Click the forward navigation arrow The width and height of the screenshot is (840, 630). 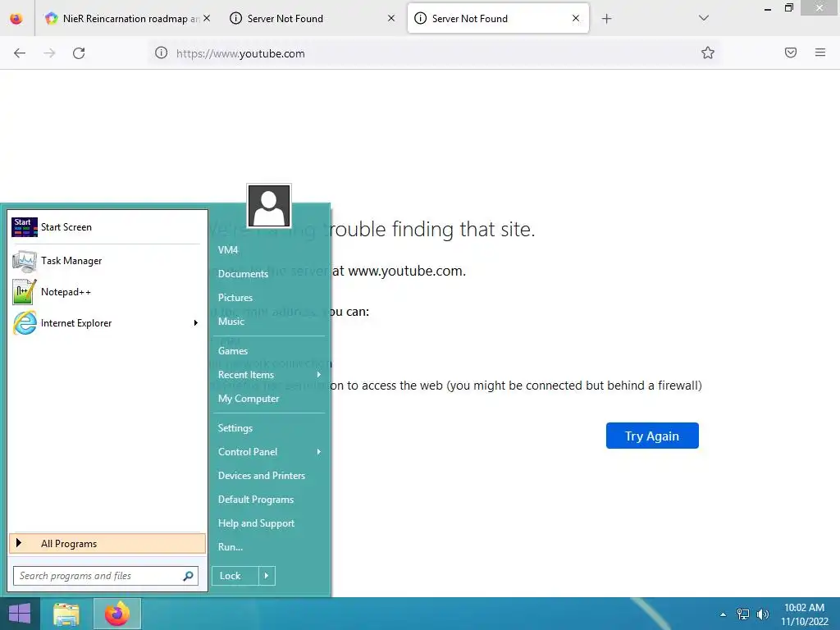pos(49,53)
